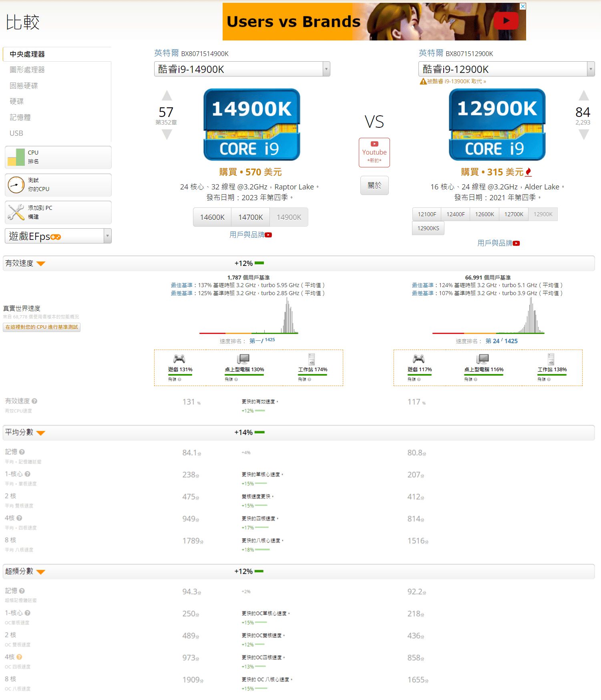Click workstation tower icon above 工作站 138%

pyautogui.click(x=551, y=359)
